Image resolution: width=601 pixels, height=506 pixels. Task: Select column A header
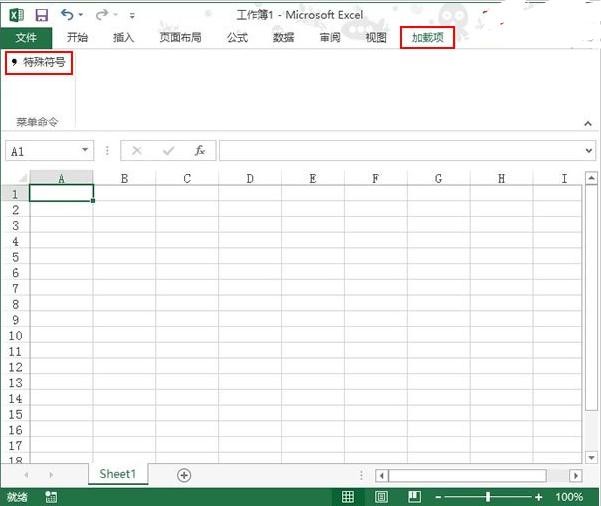pos(61,178)
